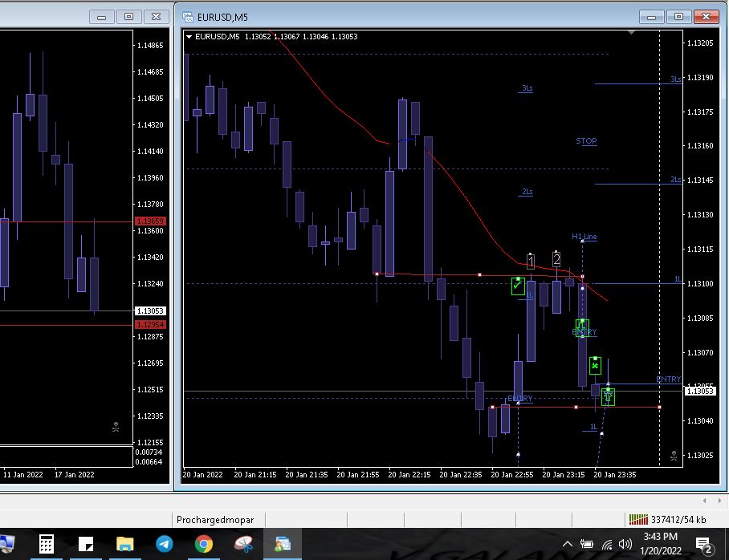
Task: Open the notification center icon
Action: coord(704,545)
